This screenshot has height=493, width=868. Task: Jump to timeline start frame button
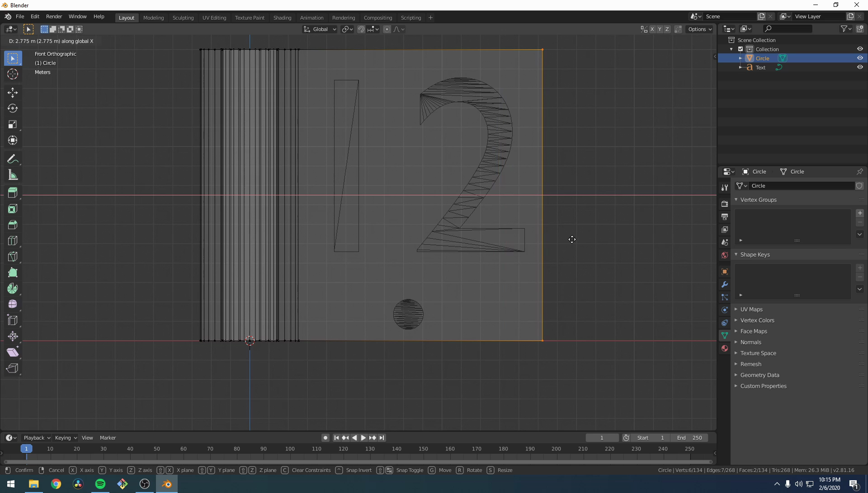coord(336,438)
